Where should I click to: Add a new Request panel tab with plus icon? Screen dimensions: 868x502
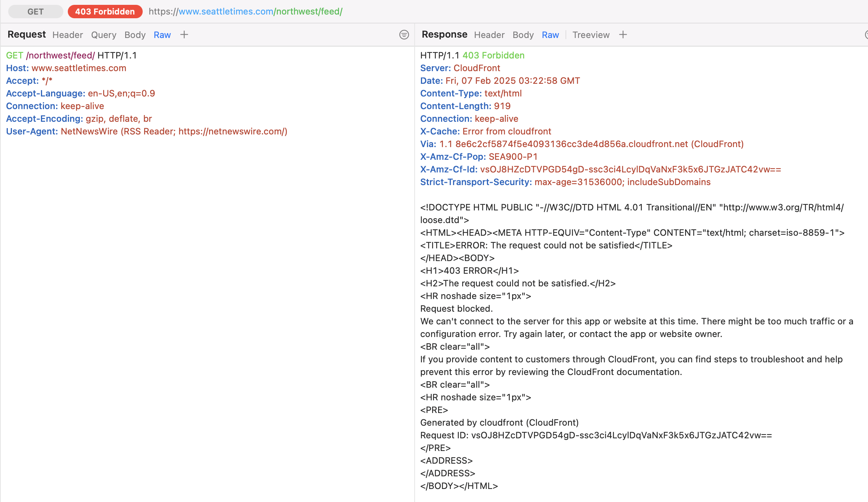(184, 35)
